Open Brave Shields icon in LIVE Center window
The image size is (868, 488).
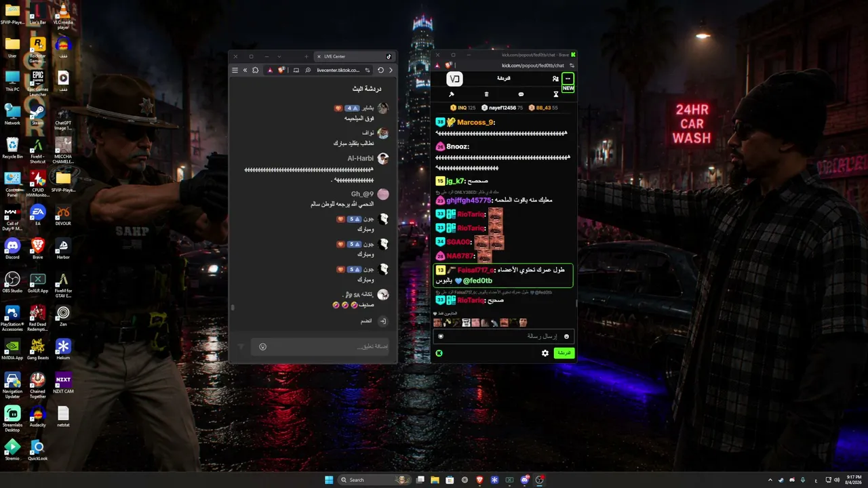(x=281, y=70)
